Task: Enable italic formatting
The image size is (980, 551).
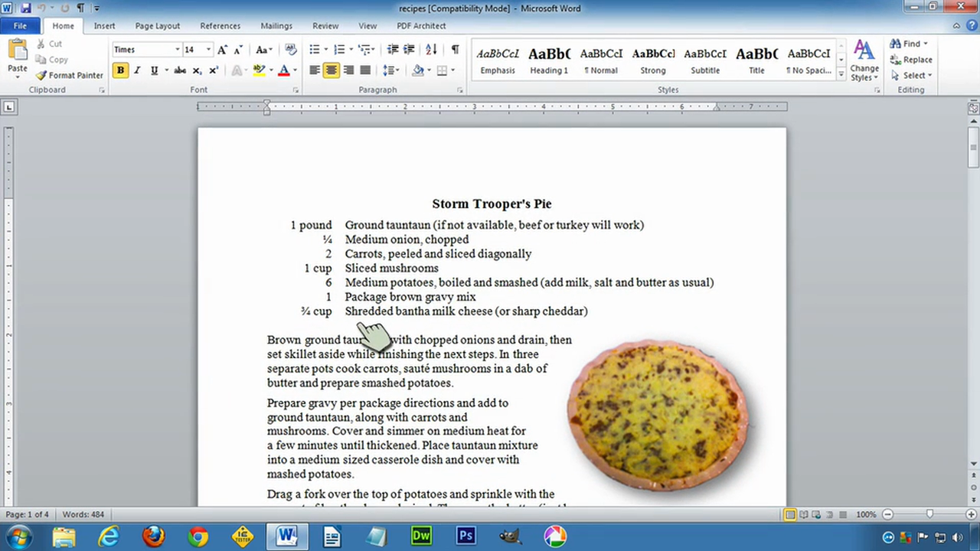Action: 136,70
